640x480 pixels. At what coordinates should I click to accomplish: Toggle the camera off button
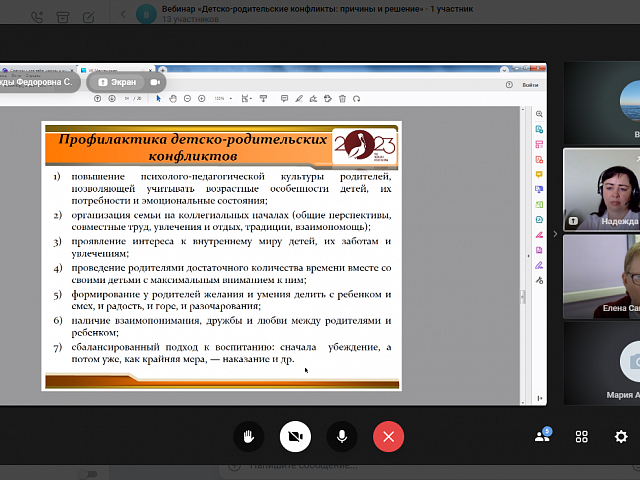(295, 436)
